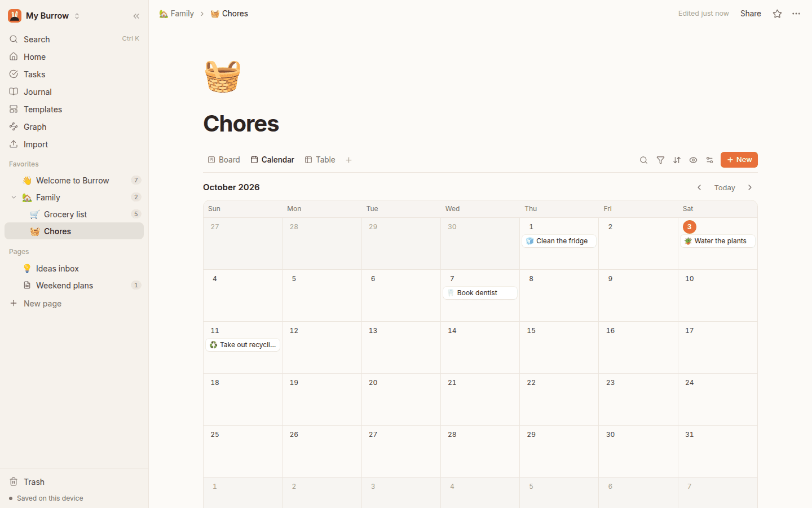Open the Weekend plans page
This screenshot has width=812, height=508.
[x=74, y=285]
